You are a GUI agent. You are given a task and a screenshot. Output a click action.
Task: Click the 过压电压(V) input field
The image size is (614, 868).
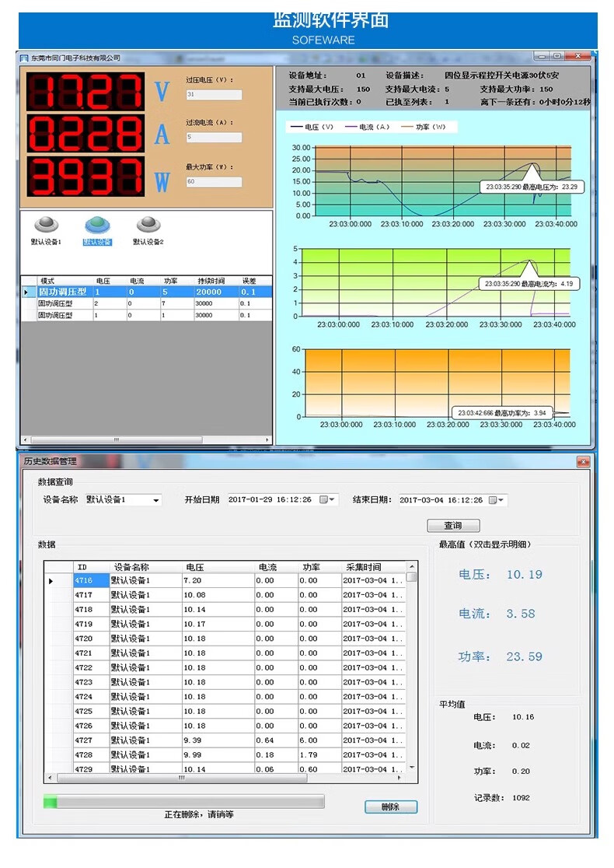click(x=214, y=95)
